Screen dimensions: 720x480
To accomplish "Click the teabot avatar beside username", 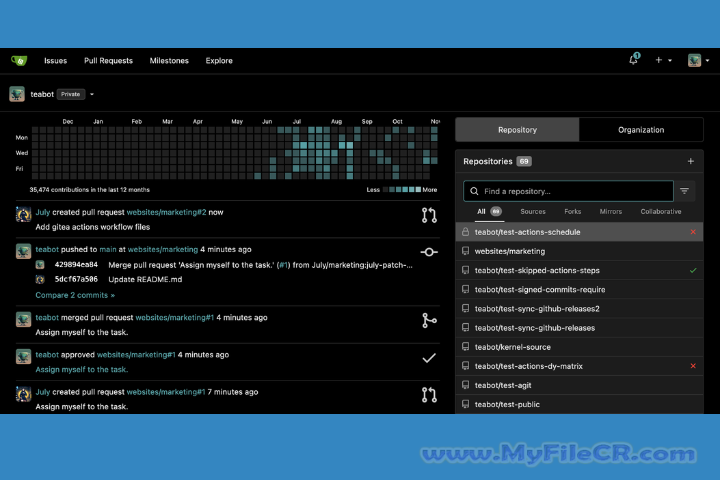I will 17,94.
